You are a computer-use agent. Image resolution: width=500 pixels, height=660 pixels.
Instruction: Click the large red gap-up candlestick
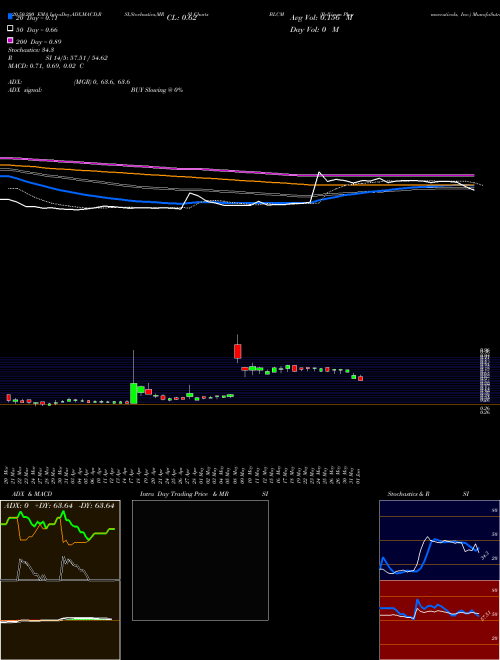pos(238,351)
